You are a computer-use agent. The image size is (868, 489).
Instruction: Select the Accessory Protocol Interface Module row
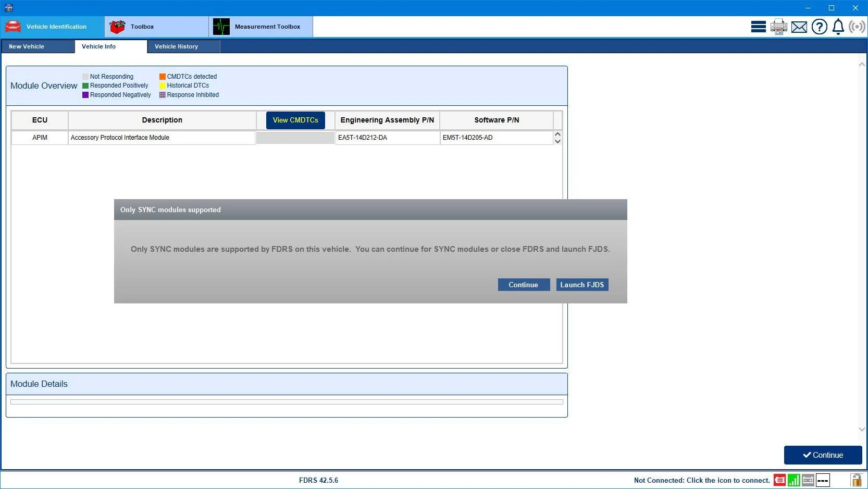click(162, 138)
